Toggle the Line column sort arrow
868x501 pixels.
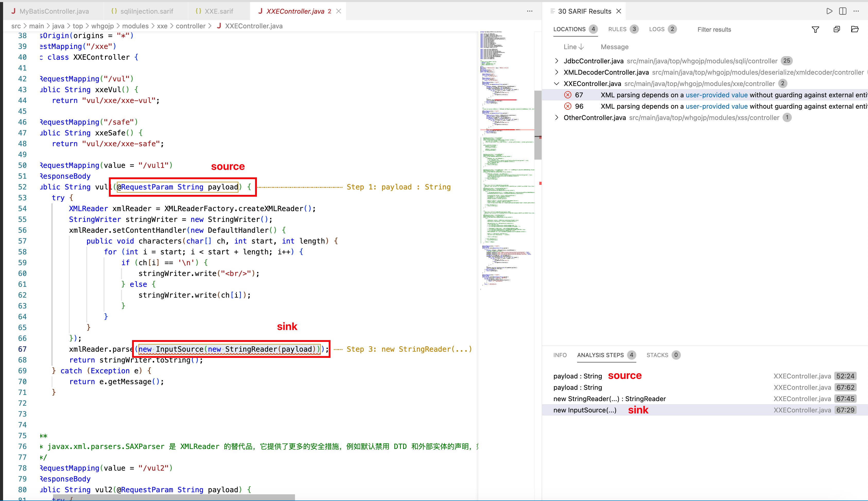(581, 47)
